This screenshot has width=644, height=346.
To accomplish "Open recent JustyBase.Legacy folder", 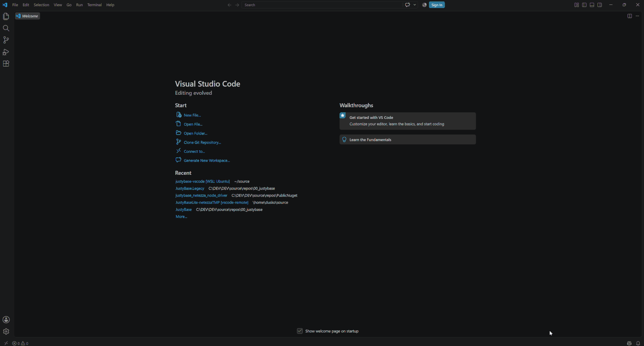I will [x=190, y=189].
